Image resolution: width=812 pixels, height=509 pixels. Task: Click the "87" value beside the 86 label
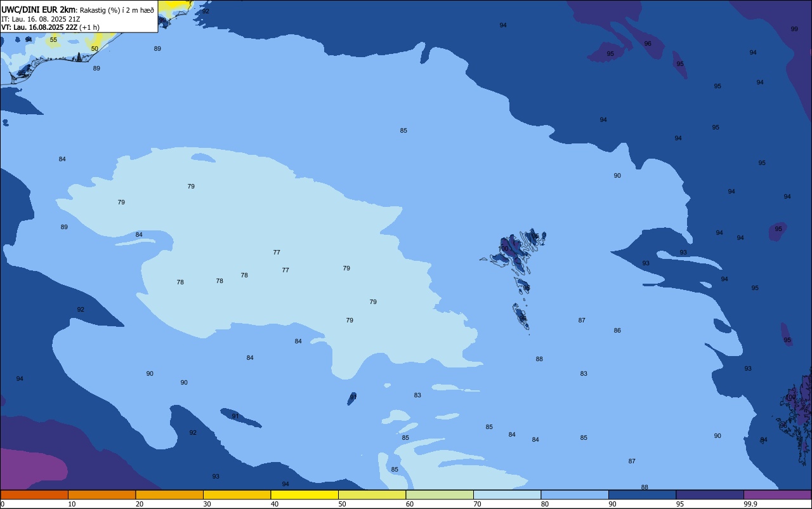click(582, 321)
